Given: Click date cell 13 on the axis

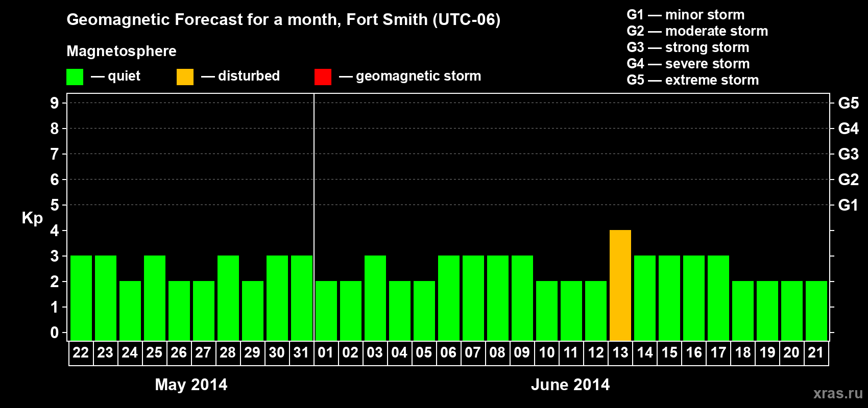Looking at the screenshot, I should [620, 353].
